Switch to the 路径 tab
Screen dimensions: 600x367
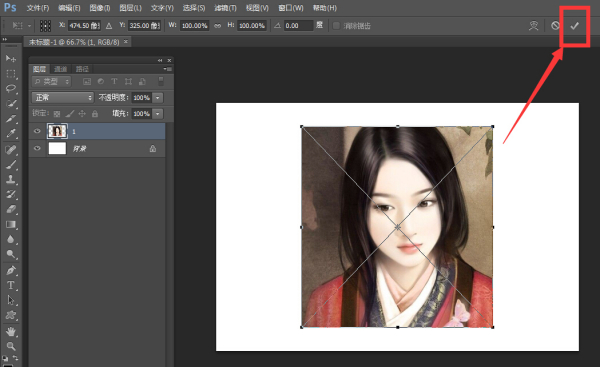tap(82, 69)
